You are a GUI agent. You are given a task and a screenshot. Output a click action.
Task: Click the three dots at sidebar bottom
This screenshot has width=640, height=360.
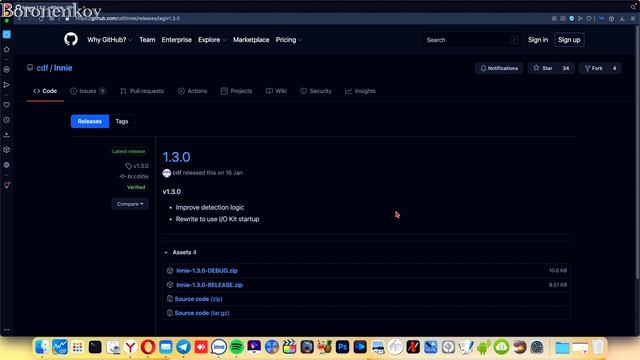click(x=7, y=330)
